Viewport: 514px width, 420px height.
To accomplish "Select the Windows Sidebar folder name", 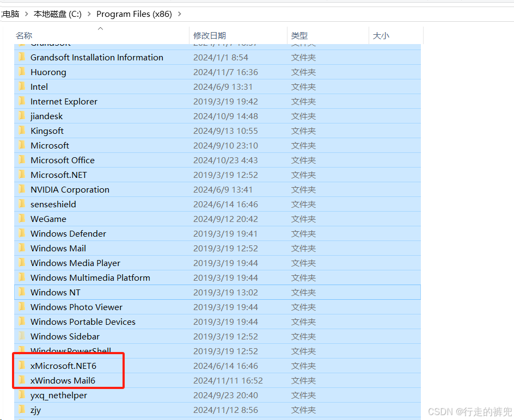I will 65,336.
